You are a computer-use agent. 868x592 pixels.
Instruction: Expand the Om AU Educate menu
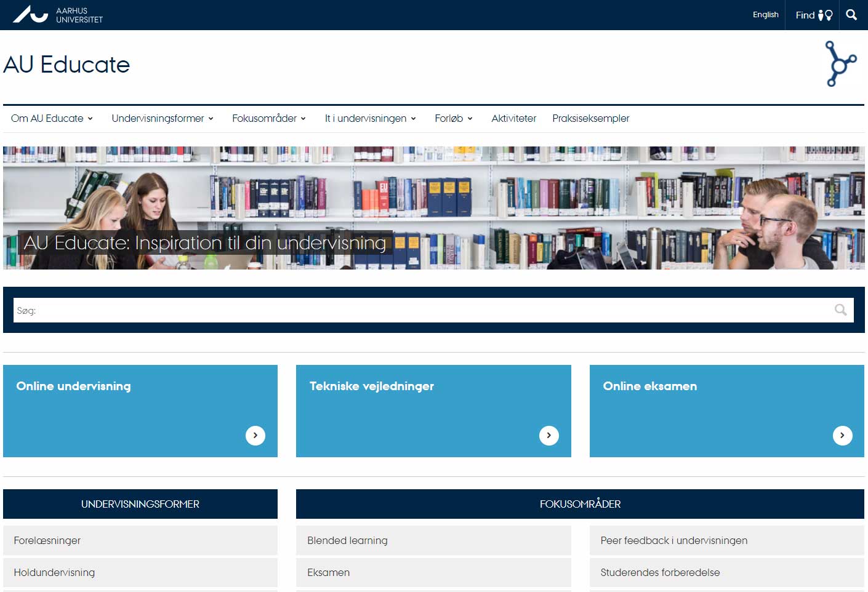click(52, 118)
